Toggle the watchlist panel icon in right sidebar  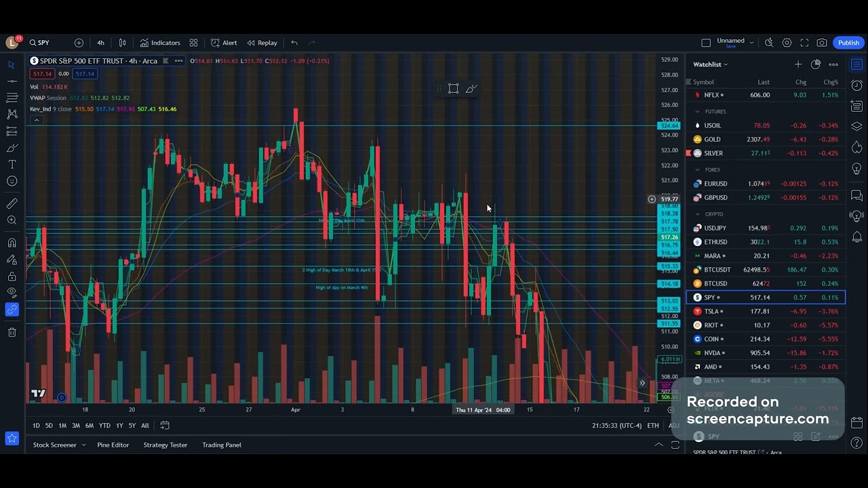[857, 65]
